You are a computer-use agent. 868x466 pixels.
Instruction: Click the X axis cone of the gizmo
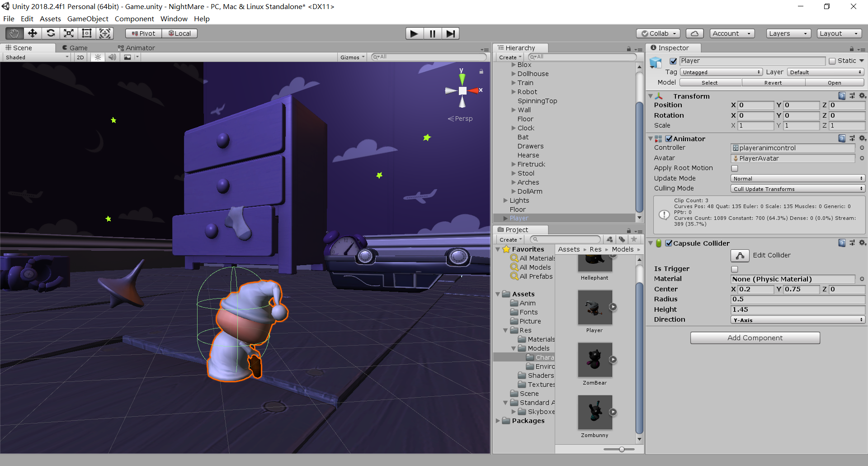click(473, 90)
